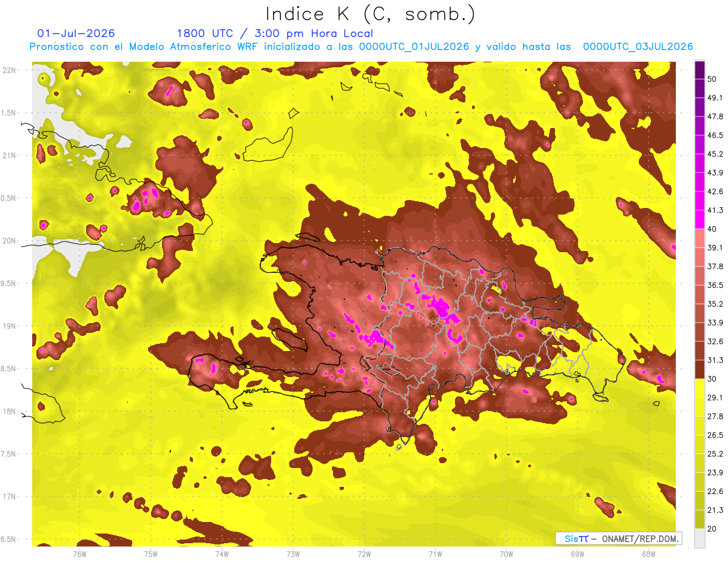
Task: Click the colorbar value '49.1'
Action: click(x=715, y=98)
